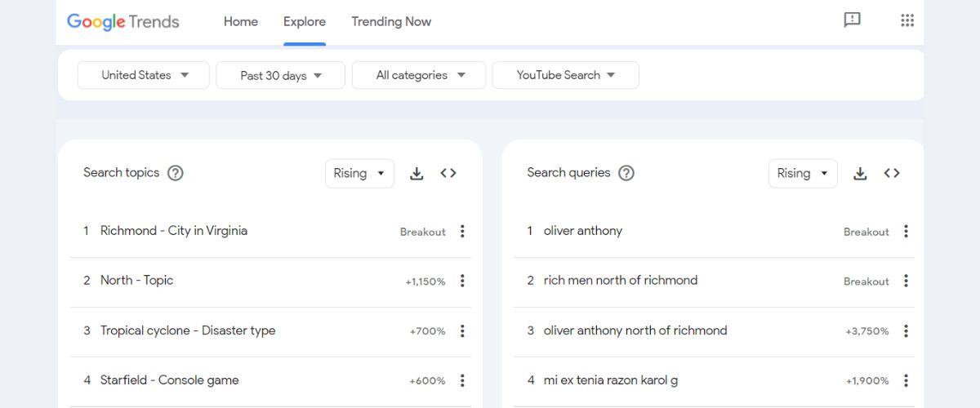More options for oliver anthony north of richmond
Viewport: 980px width, 408px height.
point(906,330)
